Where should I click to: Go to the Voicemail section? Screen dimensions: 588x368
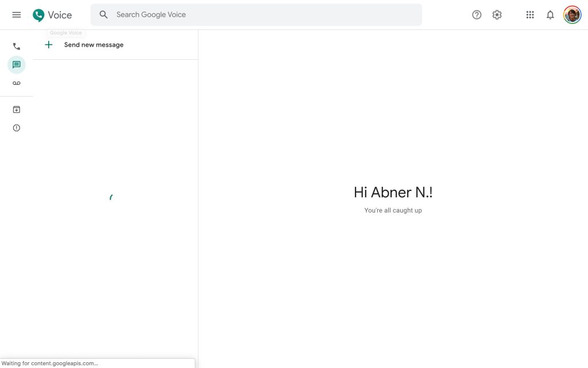[x=17, y=83]
